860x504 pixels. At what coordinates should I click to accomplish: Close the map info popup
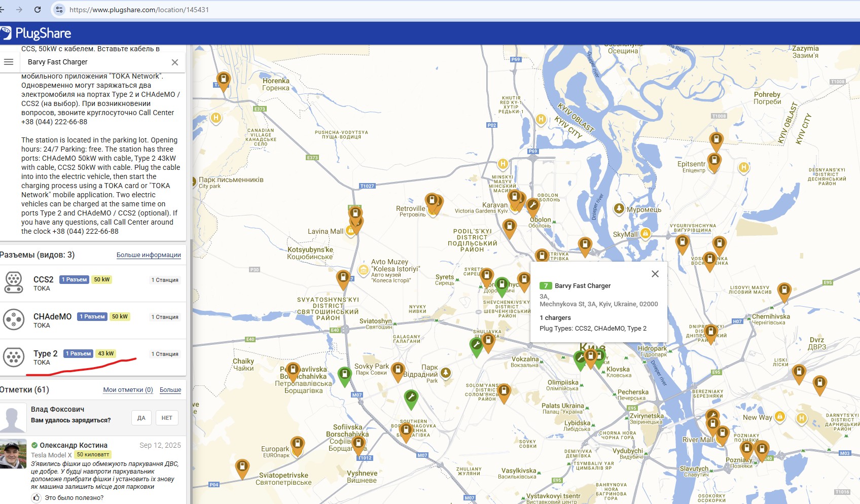click(x=655, y=274)
